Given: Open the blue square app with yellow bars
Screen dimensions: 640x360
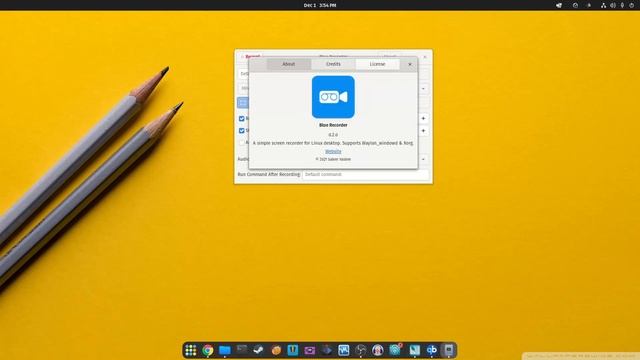Looking at the screenshot, I should click(293, 350).
